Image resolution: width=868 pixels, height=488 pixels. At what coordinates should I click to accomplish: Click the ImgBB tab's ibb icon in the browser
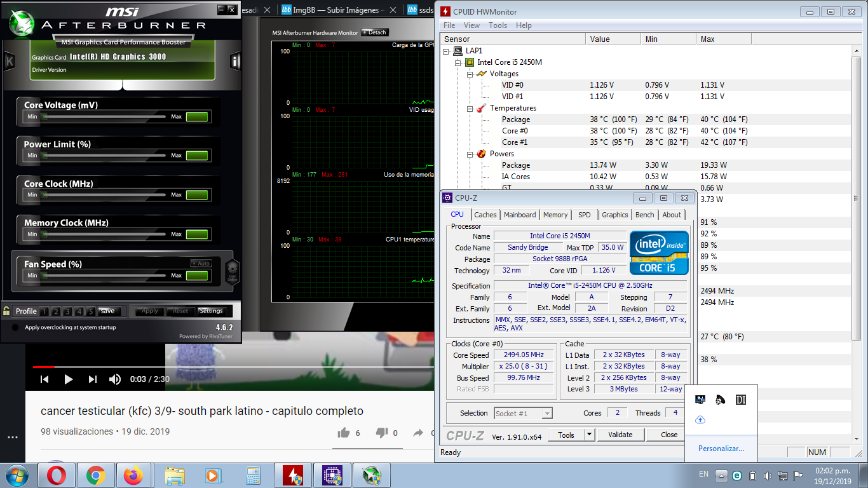287,10
